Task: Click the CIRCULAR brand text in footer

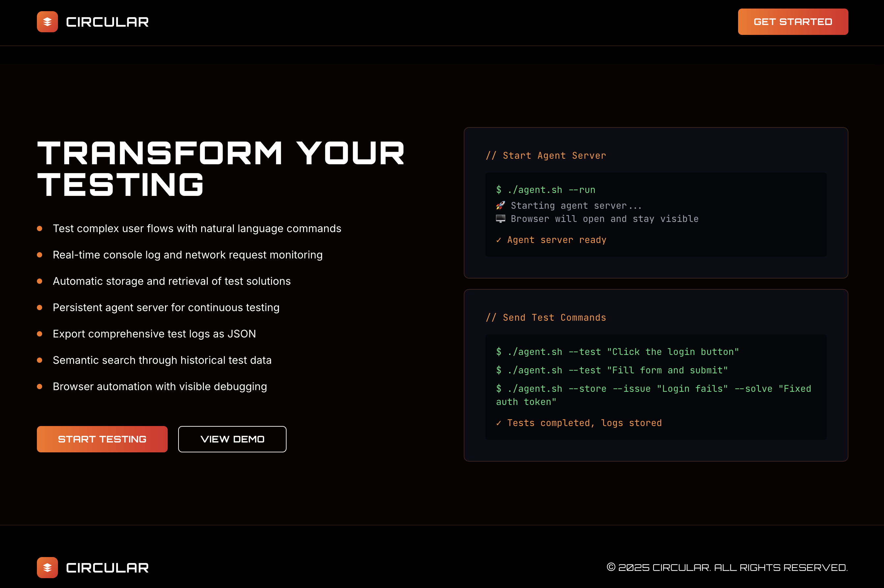Action: pos(107,568)
